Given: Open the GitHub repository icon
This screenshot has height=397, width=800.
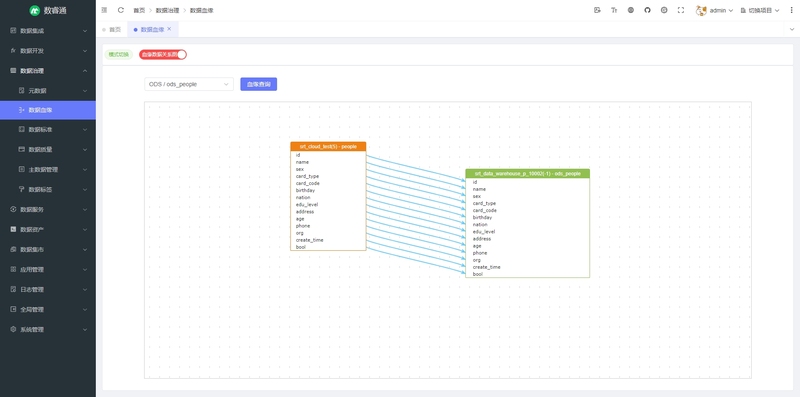Looking at the screenshot, I should click(x=647, y=10).
